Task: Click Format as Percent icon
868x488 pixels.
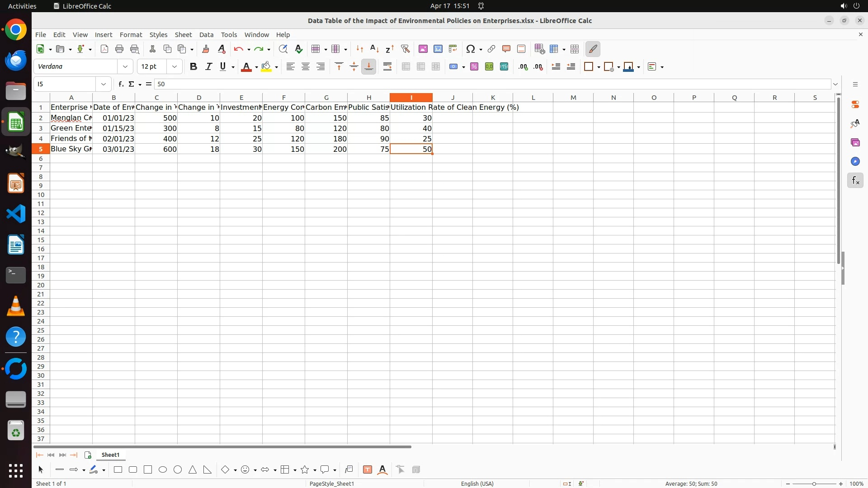Action: [x=474, y=66]
